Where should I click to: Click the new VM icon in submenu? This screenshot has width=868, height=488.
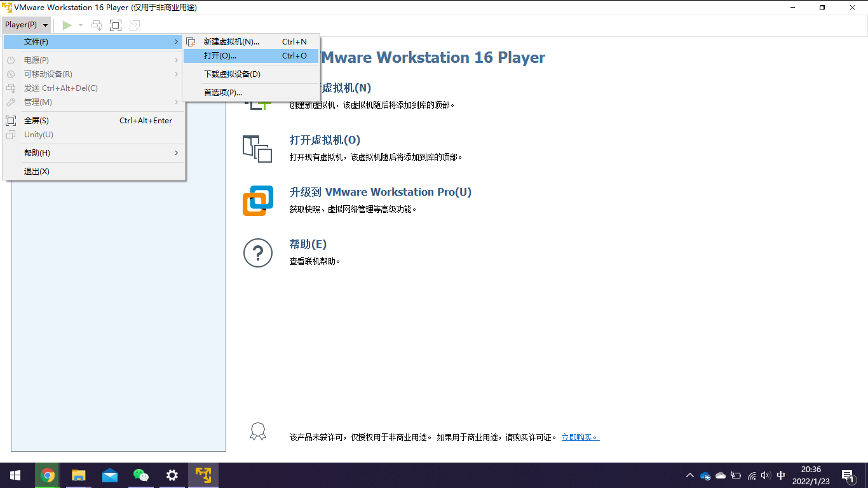click(191, 42)
